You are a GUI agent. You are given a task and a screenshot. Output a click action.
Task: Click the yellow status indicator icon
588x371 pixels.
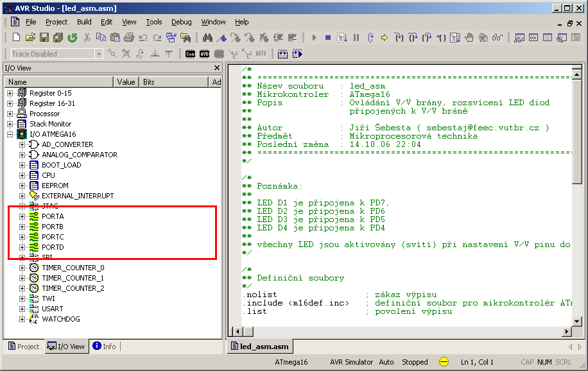coord(444,362)
